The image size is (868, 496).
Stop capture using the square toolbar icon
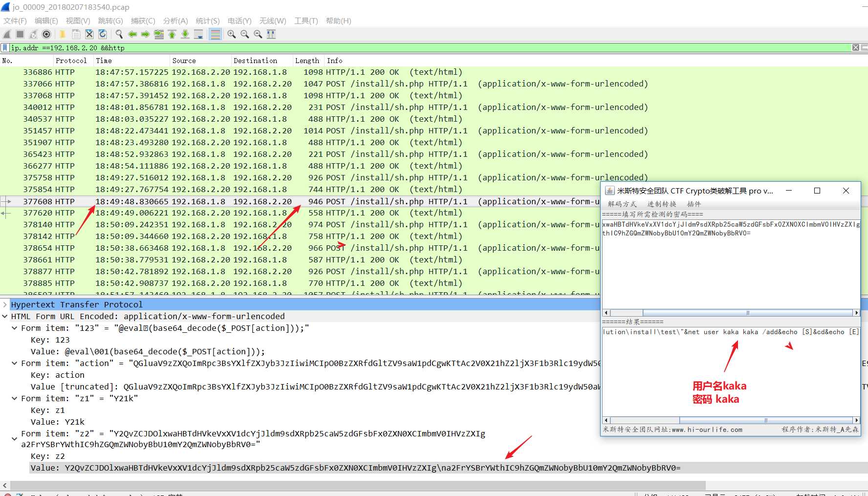(20, 34)
